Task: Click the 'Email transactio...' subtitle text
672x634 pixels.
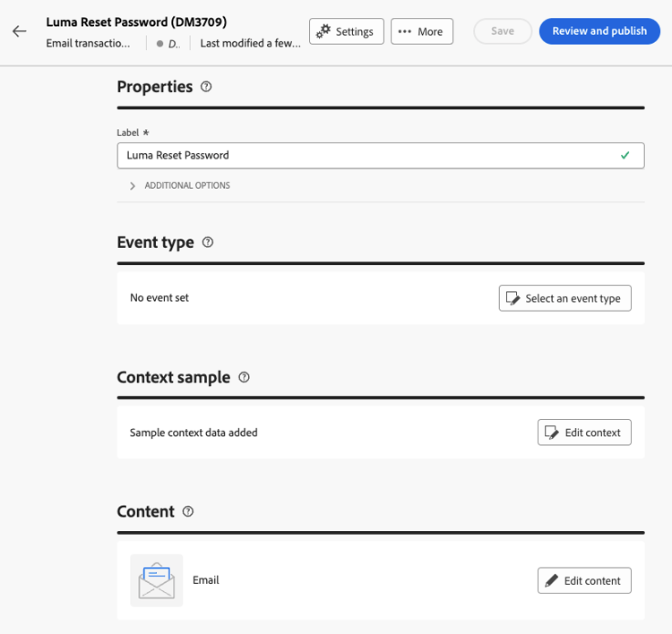Action: 88,43
